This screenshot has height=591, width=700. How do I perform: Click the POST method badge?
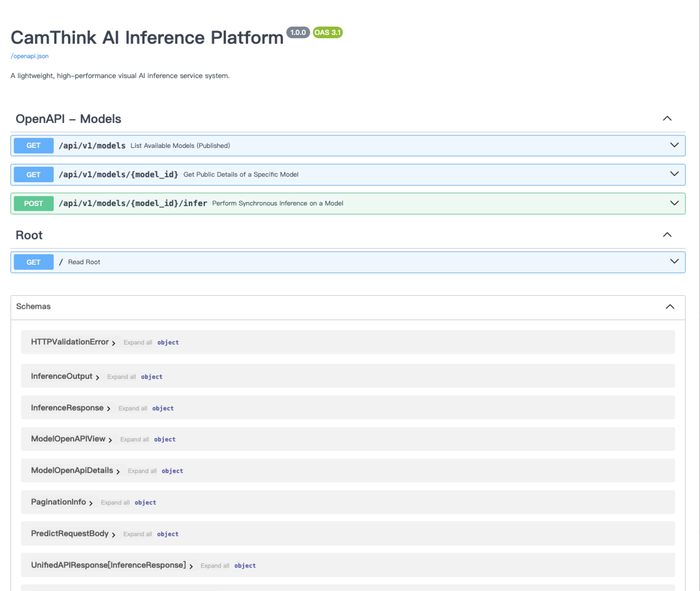click(34, 203)
